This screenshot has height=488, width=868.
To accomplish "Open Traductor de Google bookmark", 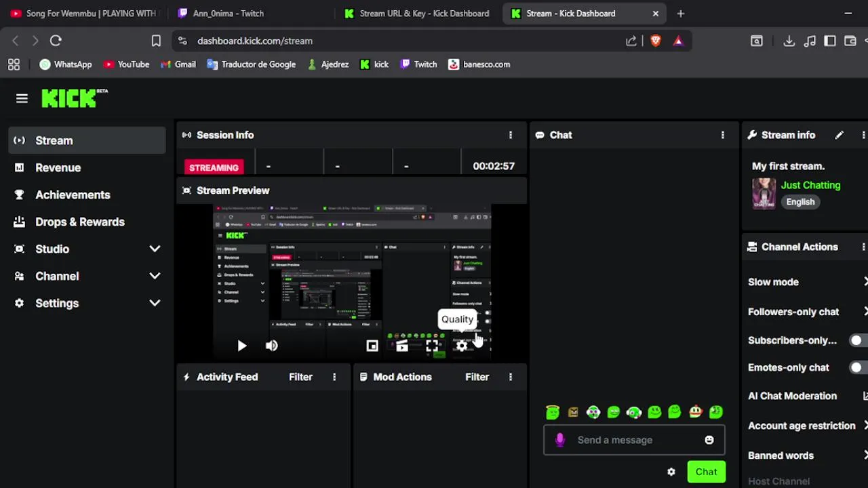I will coord(251,64).
